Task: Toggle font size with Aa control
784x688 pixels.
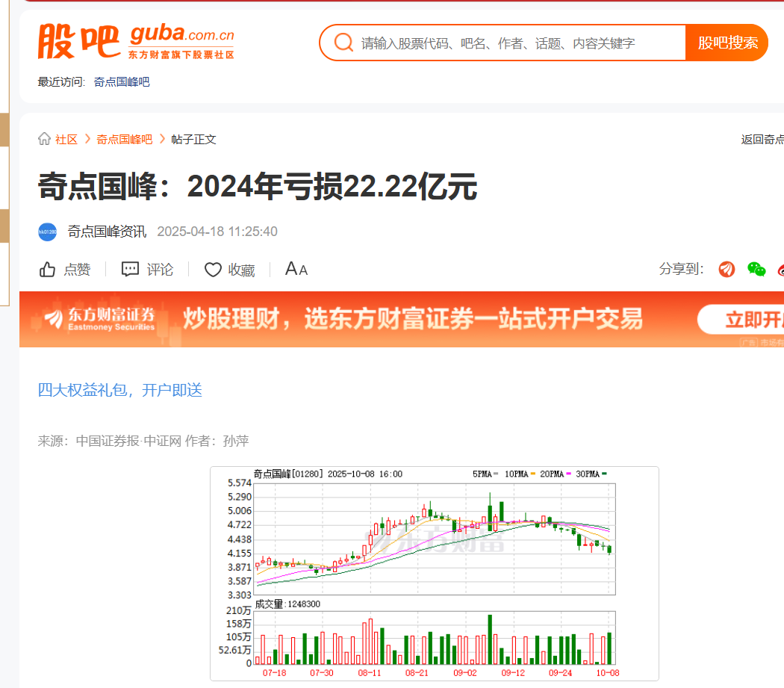Action: pyautogui.click(x=296, y=269)
